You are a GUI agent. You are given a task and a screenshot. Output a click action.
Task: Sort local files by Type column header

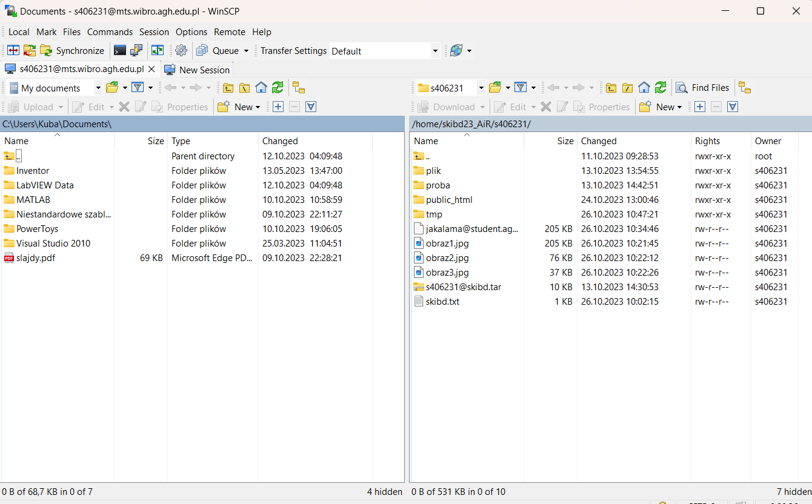click(213, 141)
